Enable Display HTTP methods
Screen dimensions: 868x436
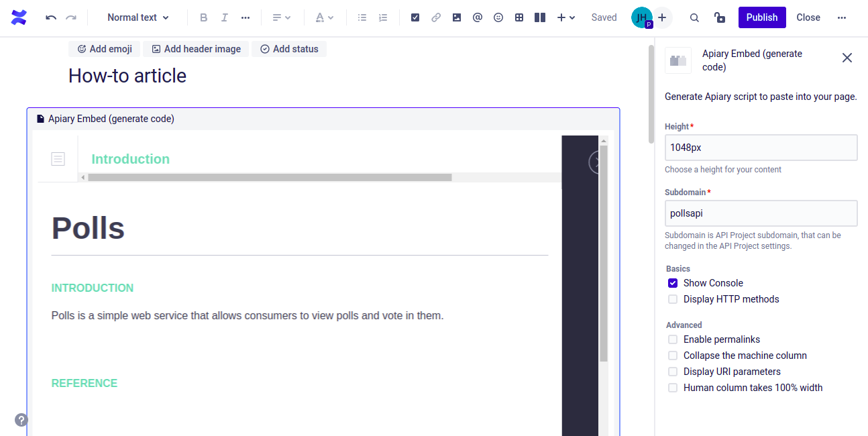(673, 299)
